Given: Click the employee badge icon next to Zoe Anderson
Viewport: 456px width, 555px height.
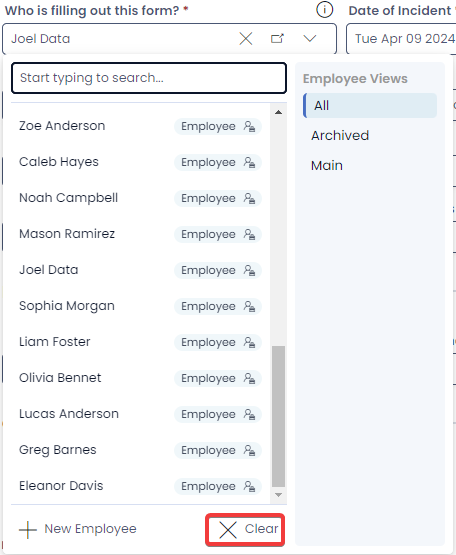Looking at the screenshot, I should click(x=249, y=126).
